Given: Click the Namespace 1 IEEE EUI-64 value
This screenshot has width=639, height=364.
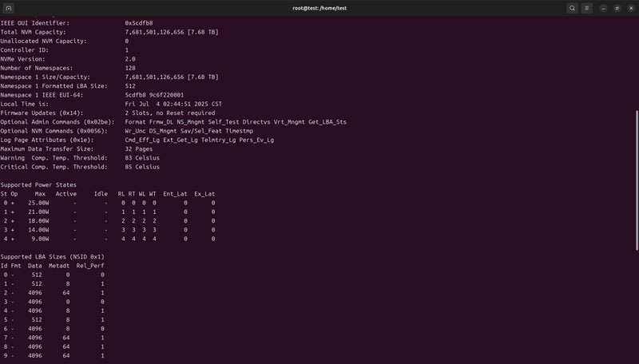Looking at the screenshot, I should pos(154,95).
